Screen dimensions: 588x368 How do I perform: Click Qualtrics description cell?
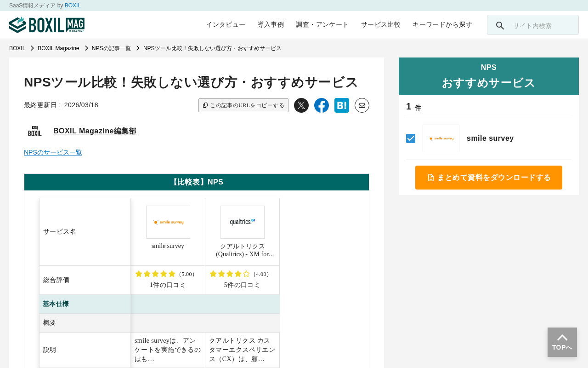pos(243,350)
